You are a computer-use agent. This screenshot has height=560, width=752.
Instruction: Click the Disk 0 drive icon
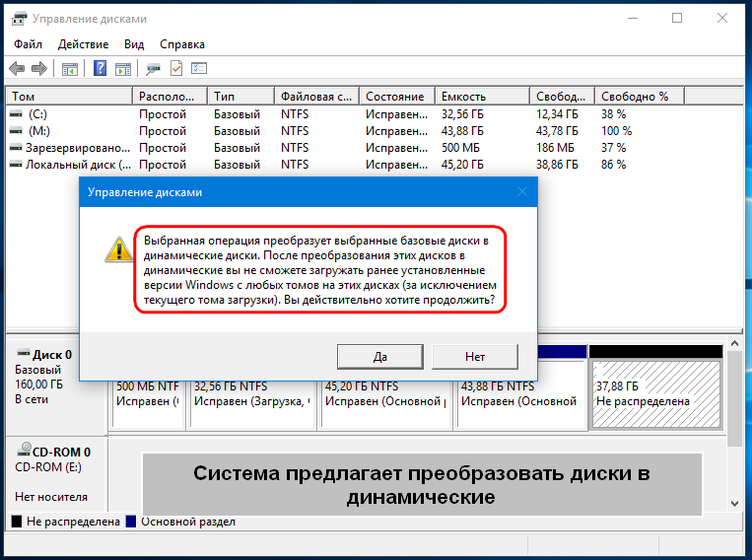(x=24, y=353)
